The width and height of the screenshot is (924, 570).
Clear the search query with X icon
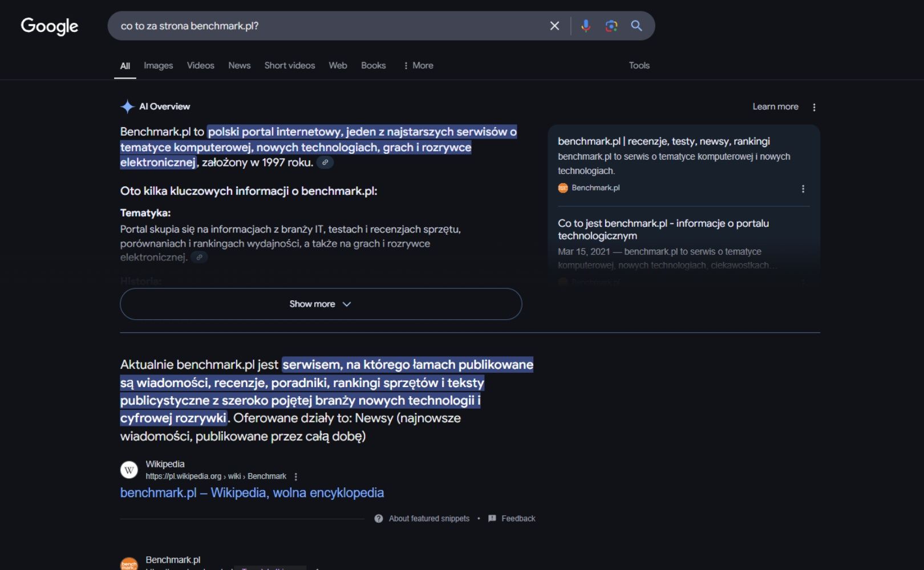click(554, 26)
